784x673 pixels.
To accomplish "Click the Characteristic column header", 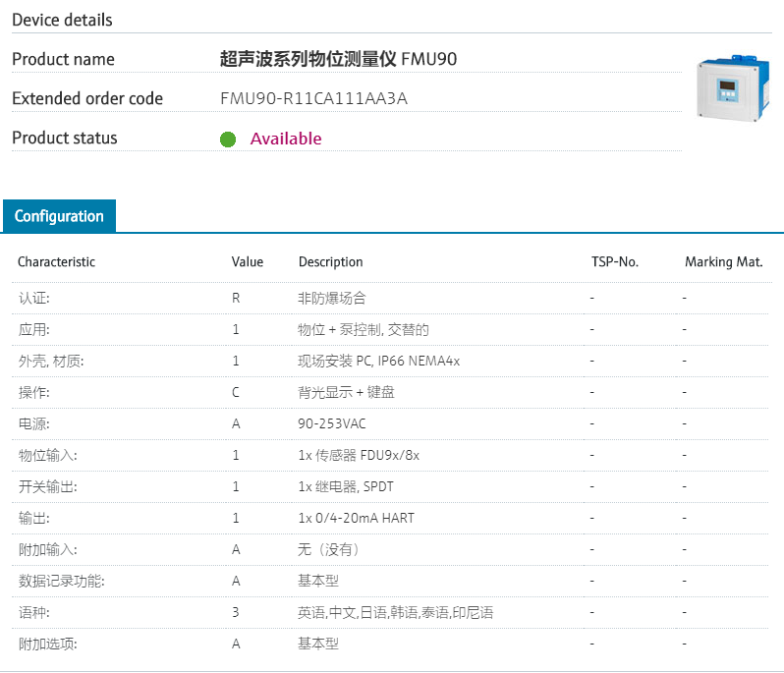I will [x=56, y=262].
